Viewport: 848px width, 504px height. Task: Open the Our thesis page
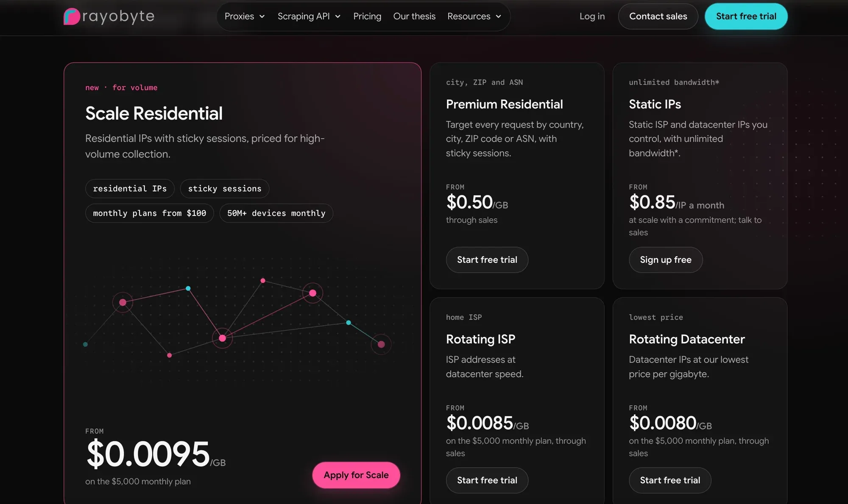coord(414,17)
